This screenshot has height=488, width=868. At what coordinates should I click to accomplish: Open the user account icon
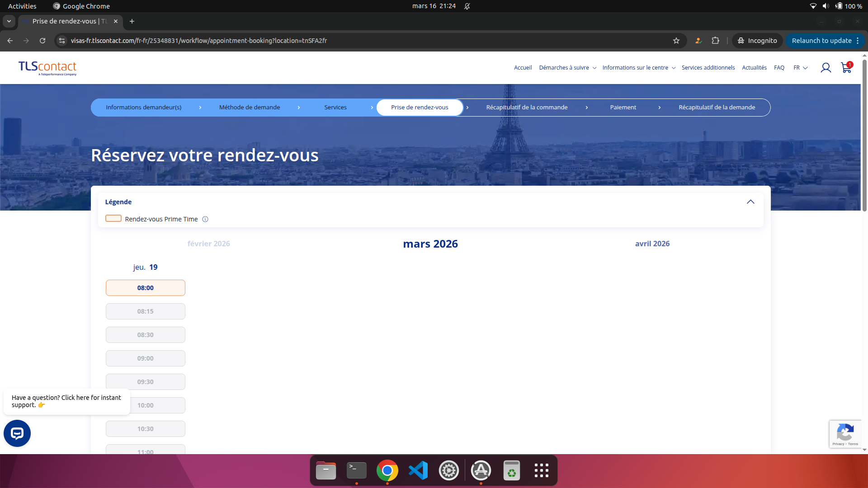826,67
